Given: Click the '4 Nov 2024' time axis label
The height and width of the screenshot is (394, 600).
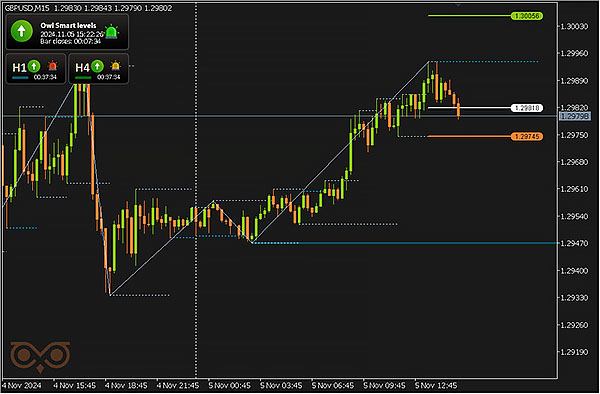Looking at the screenshot, I should tap(22, 385).
